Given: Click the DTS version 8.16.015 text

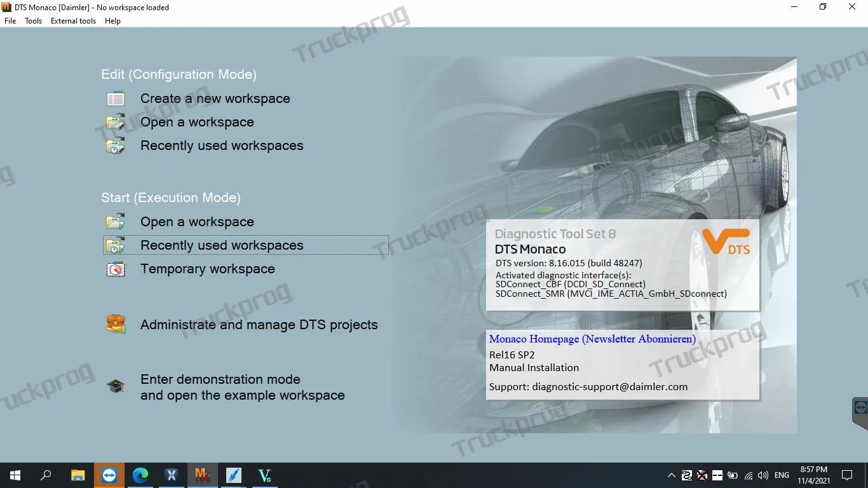Looking at the screenshot, I should pos(569,263).
